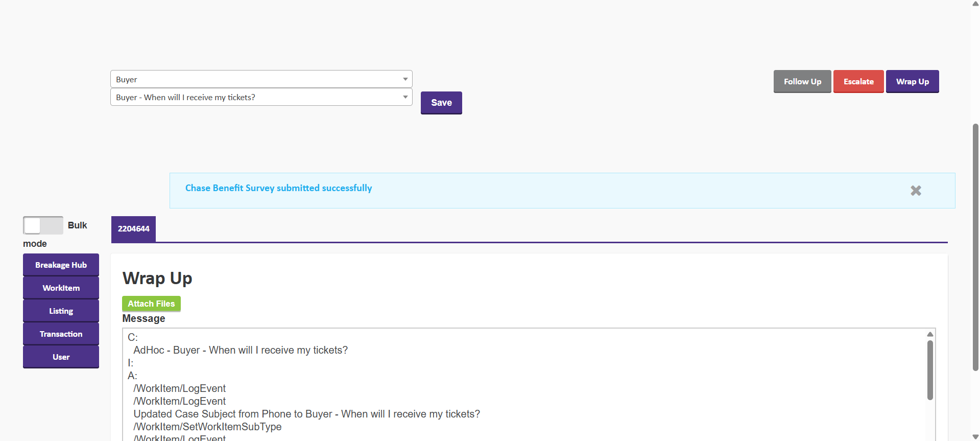
Task: Click the red Escalate button
Action: [858, 82]
